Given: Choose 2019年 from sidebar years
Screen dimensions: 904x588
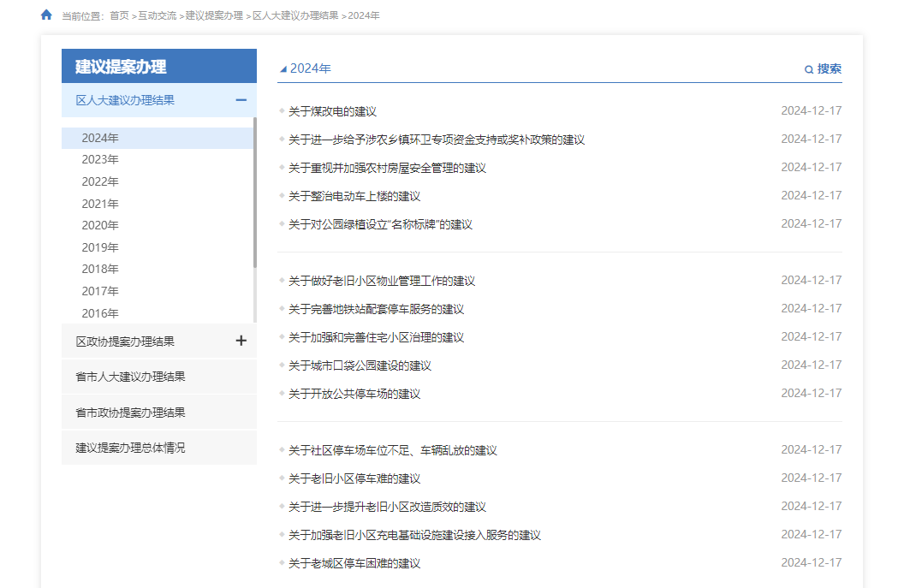Looking at the screenshot, I should (100, 247).
